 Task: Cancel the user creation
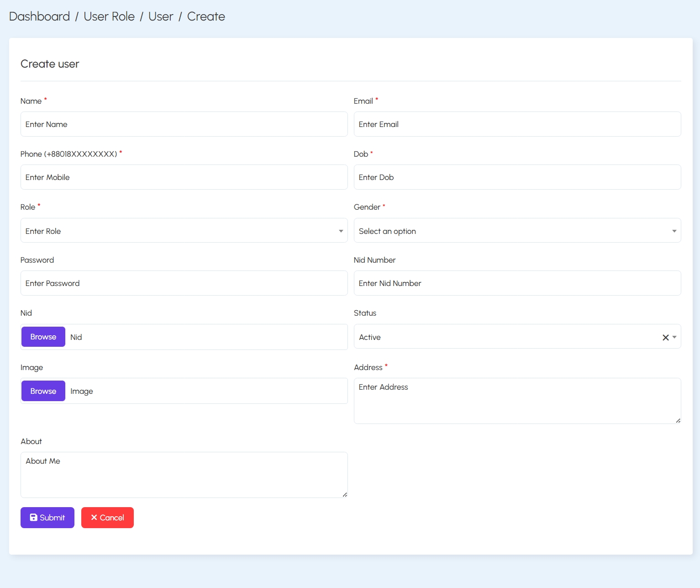tap(107, 518)
